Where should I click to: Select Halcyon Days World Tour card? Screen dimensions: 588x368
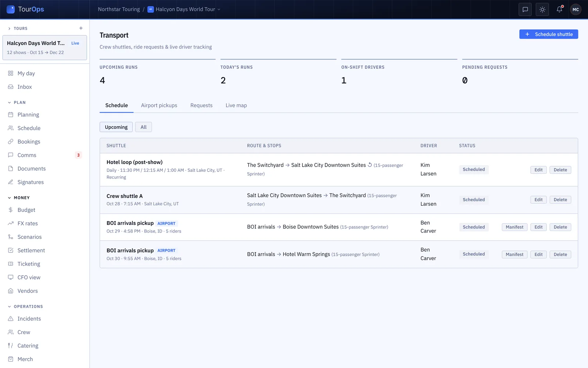44,47
